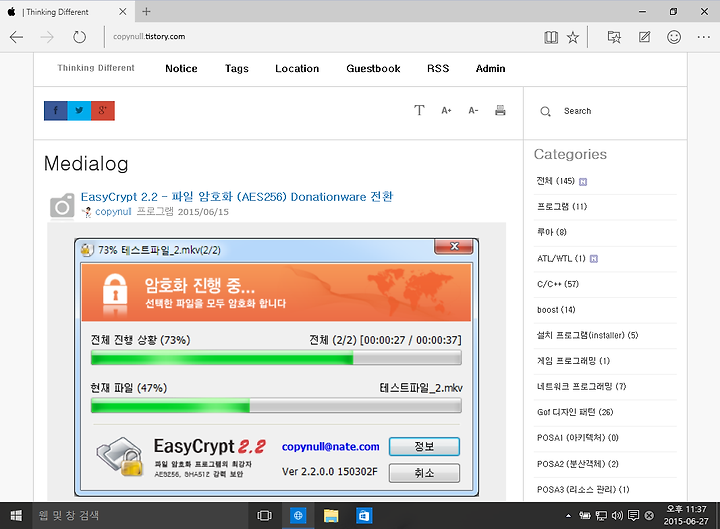Send feedback via smiley face icon
Image resolution: width=720 pixels, height=529 pixels.
(674, 37)
